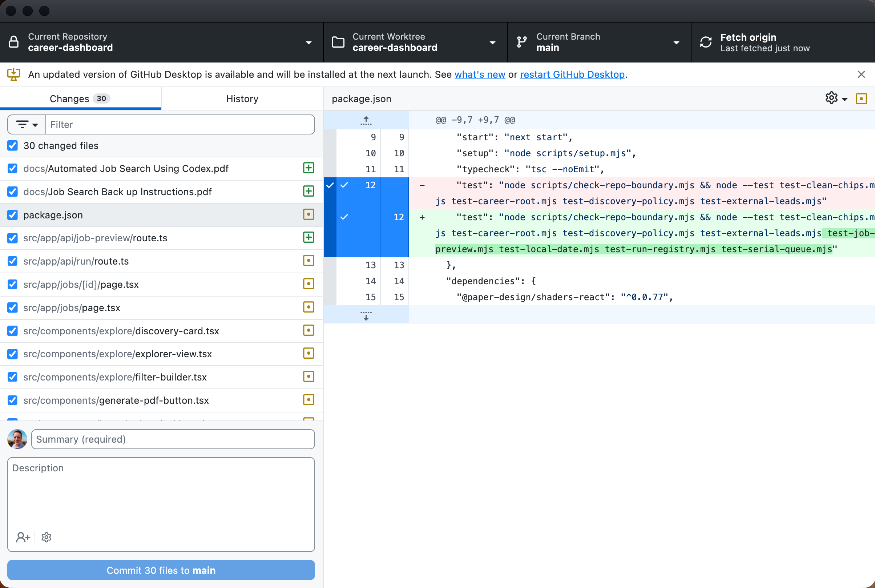Open the Current Repository dropdown
Image resolution: width=875 pixels, height=588 pixels.
(x=161, y=42)
